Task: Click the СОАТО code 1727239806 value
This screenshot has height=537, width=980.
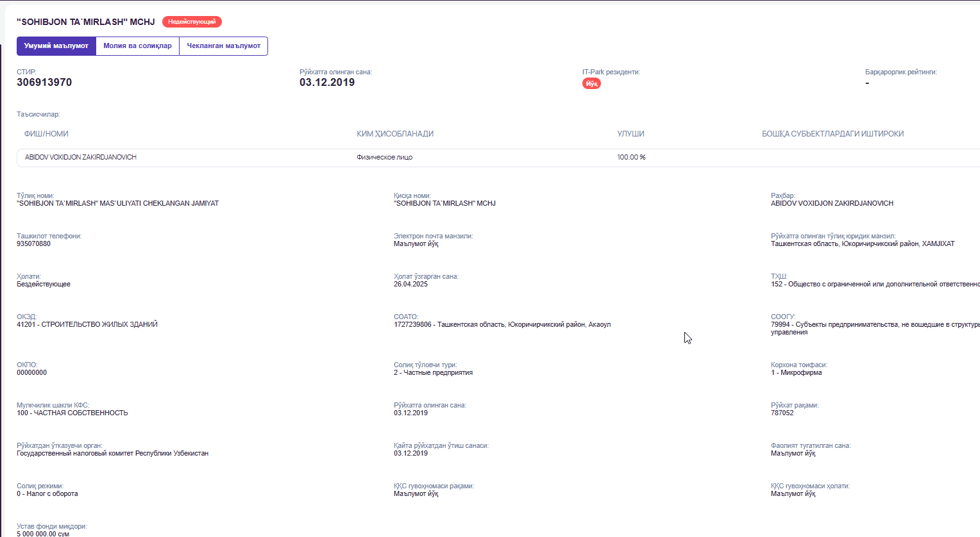Action: (502, 325)
